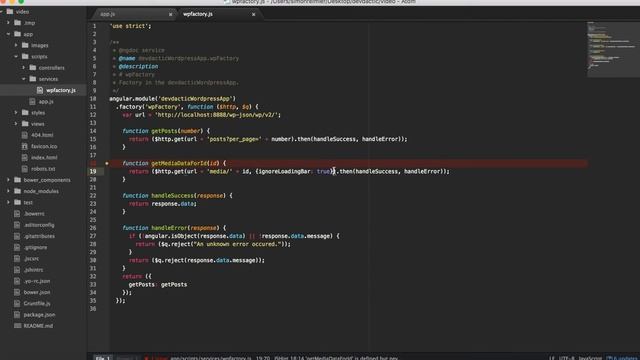The height and width of the screenshot is (360, 640).
Task: Select .jshintrc in the tree
Action: click(33, 270)
